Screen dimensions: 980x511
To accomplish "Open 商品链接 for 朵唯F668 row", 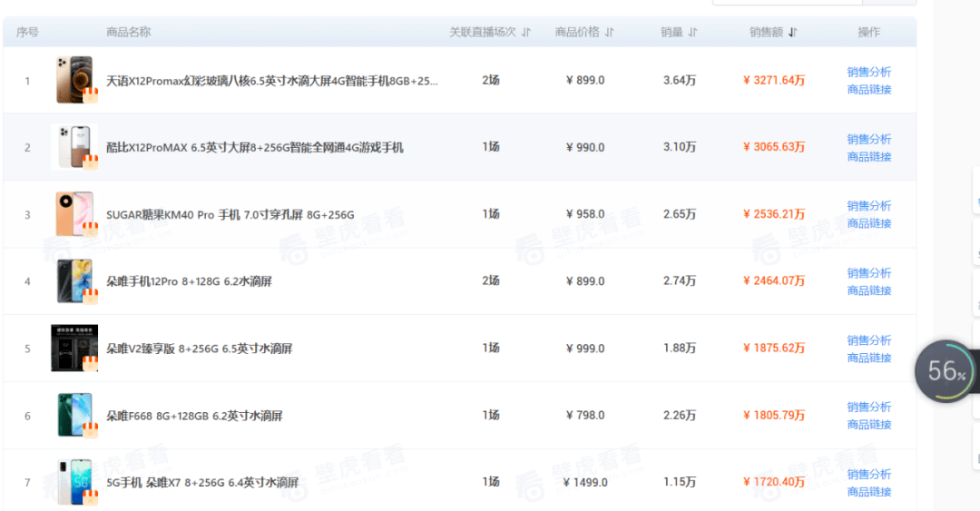I will 868,425.
